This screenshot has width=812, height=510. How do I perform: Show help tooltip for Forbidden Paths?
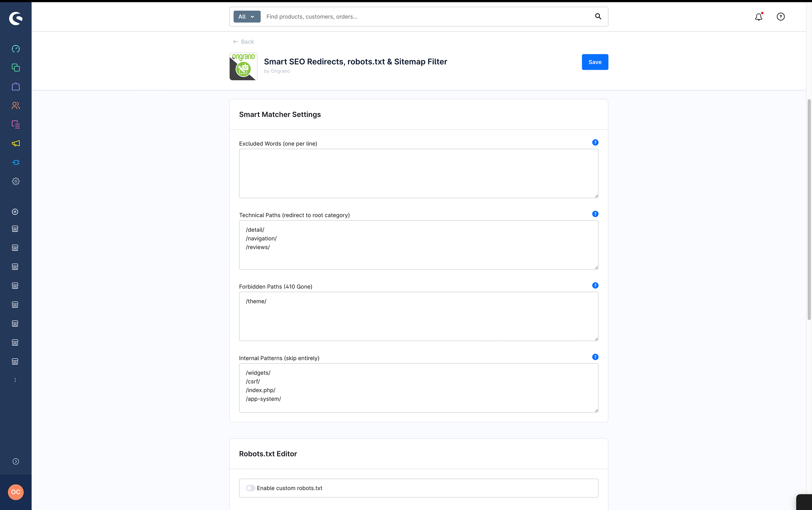[595, 286]
